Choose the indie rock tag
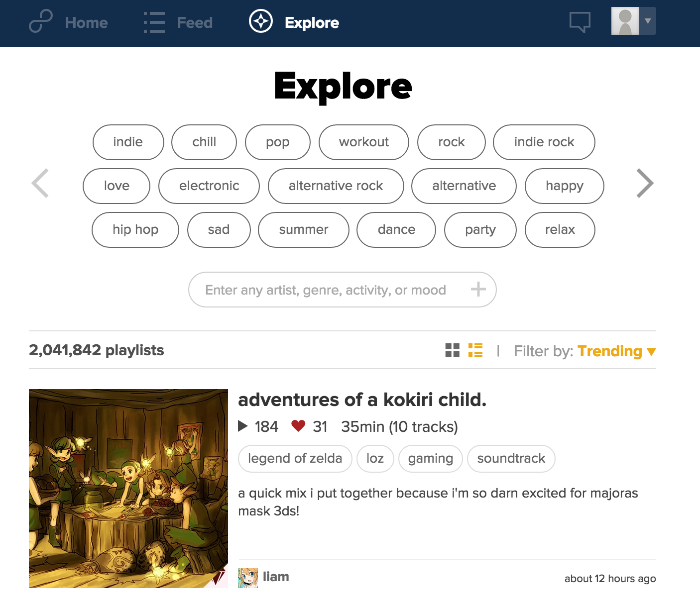Viewport: 700px width, 606px height. [544, 142]
